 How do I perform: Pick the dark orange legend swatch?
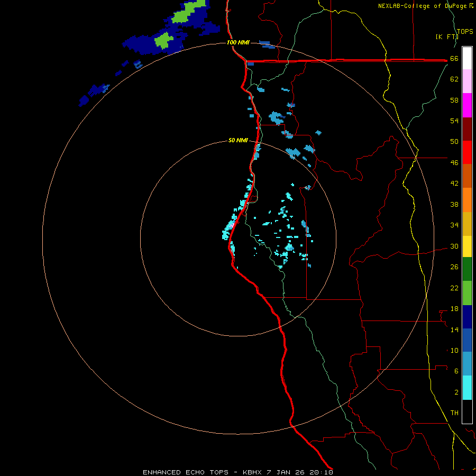(x=467, y=176)
